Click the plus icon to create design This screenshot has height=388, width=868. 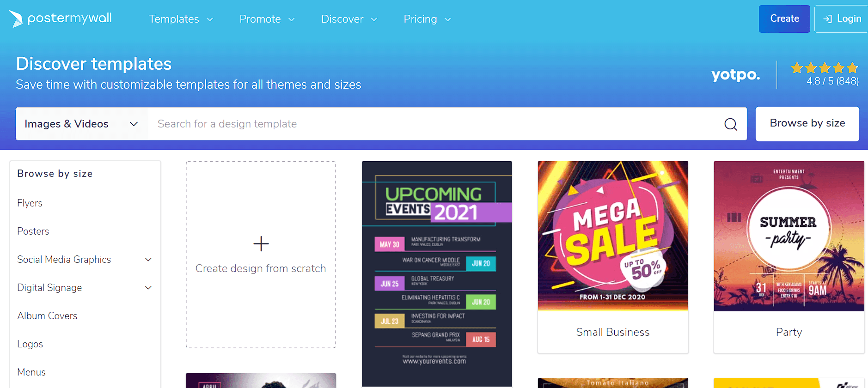point(261,244)
